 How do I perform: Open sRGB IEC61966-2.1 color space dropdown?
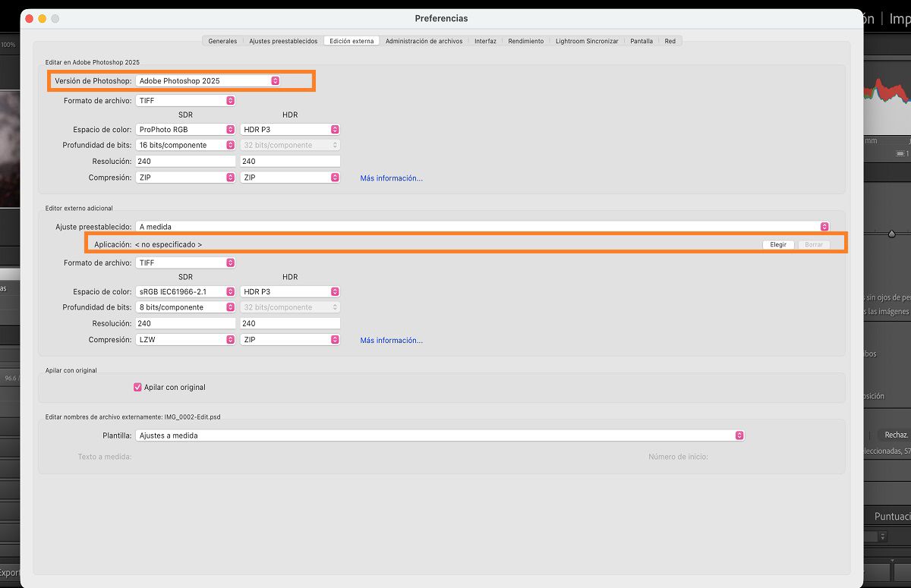click(x=185, y=291)
